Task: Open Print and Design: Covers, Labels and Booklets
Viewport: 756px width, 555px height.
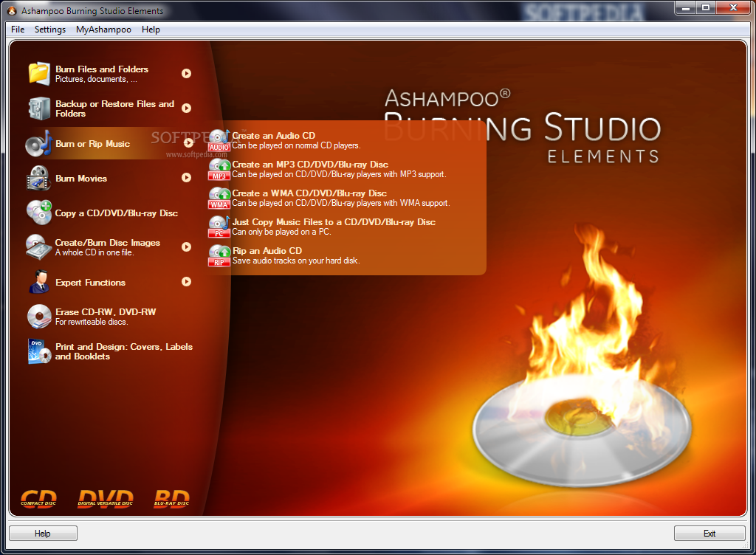Action: click(124, 351)
